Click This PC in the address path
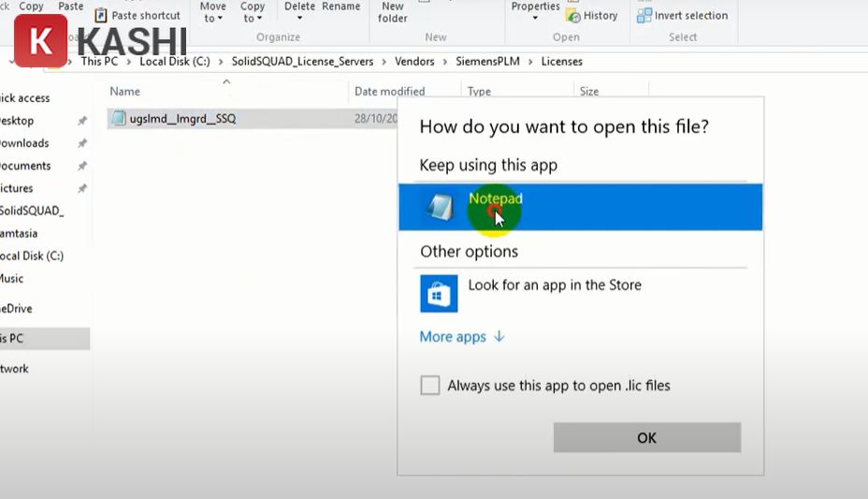 pyautogui.click(x=99, y=62)
